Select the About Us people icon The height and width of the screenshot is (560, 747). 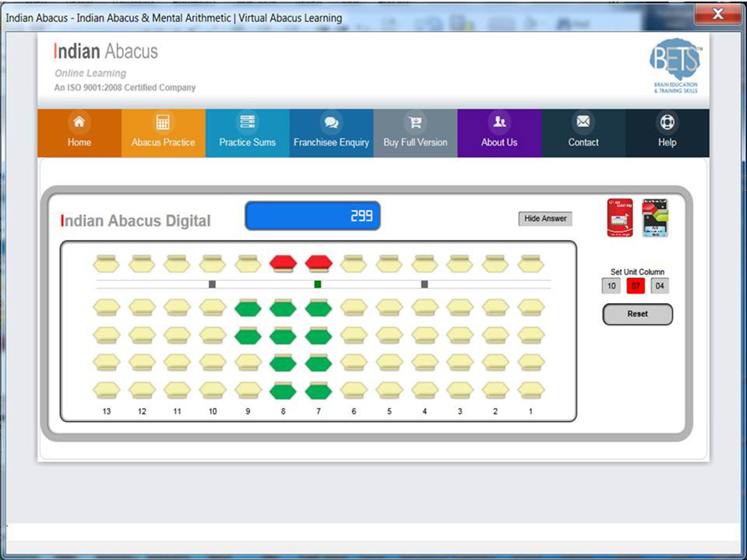(x=499, y=122)
